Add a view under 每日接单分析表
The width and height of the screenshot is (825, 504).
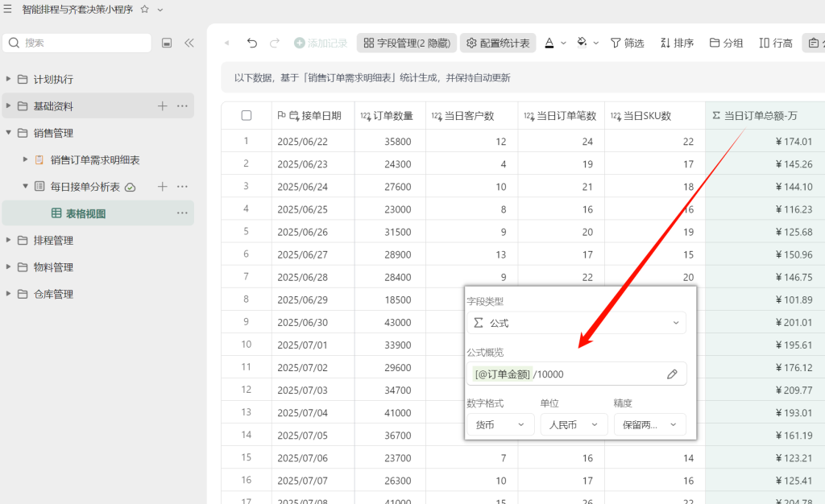163,186
